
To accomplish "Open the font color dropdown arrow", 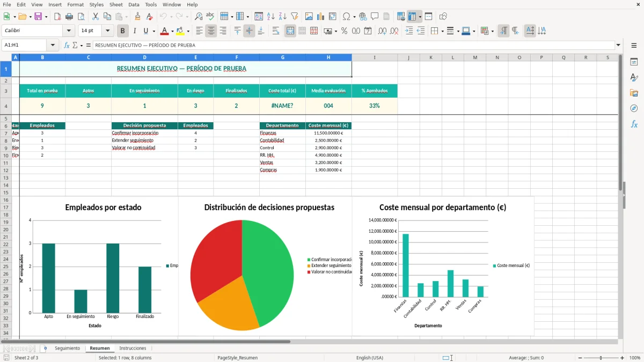I will [x=173, y=31].
